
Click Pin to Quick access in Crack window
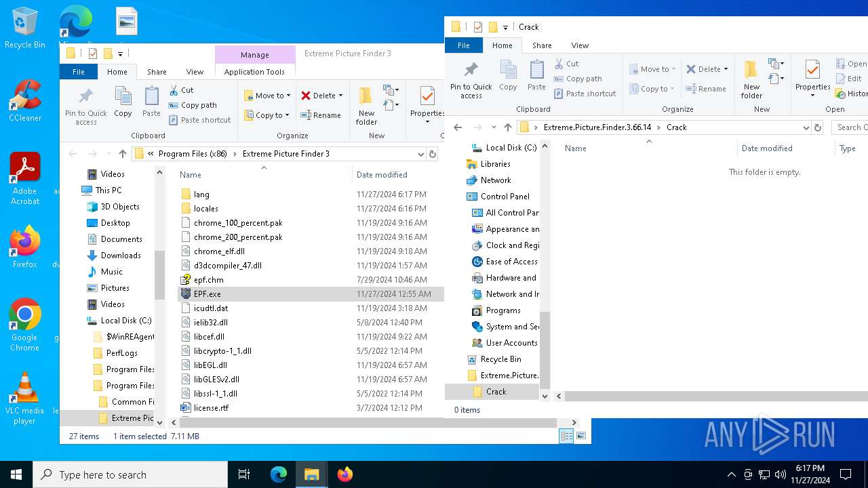[x=471, y=80]
